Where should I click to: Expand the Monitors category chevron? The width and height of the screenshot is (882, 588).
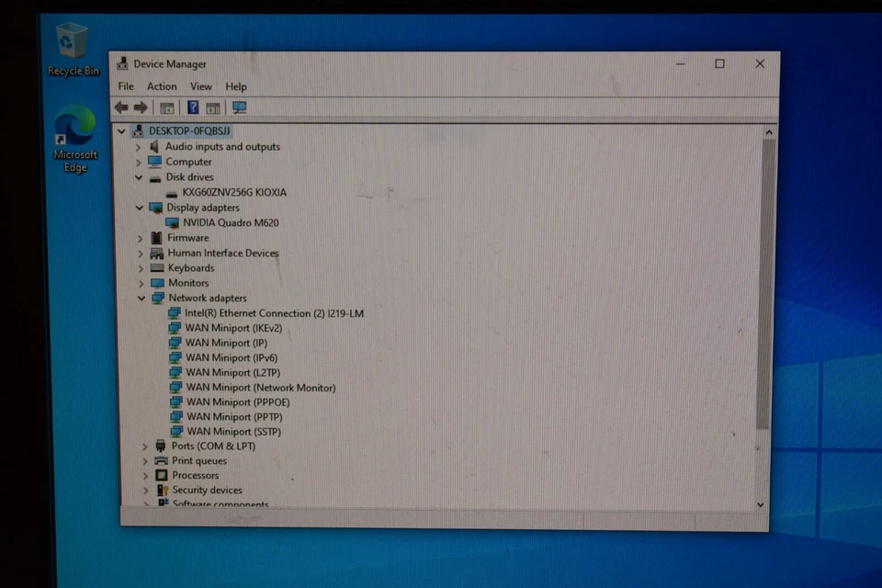141,284
